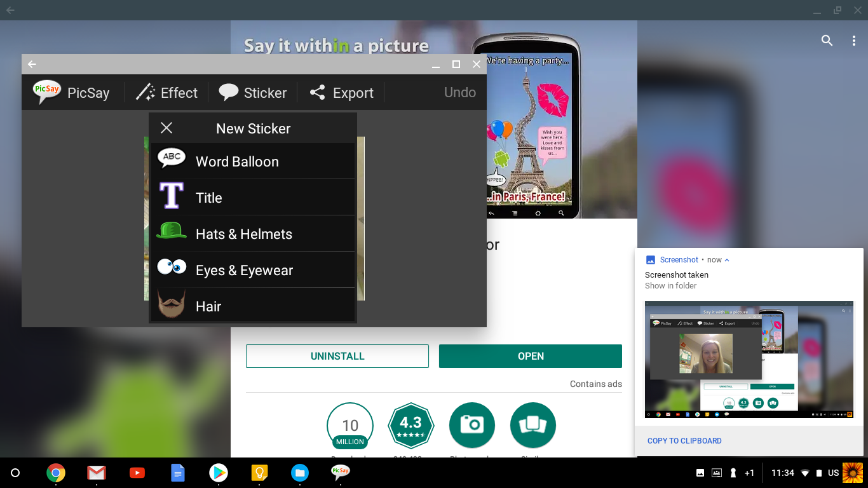
Task: Open Google Docs from the shelf
Action: tap(177, 473)
